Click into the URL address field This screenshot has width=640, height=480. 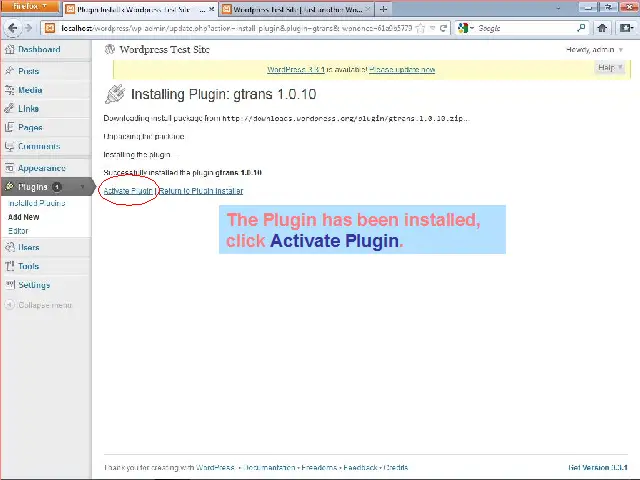(x=236, y=28)
